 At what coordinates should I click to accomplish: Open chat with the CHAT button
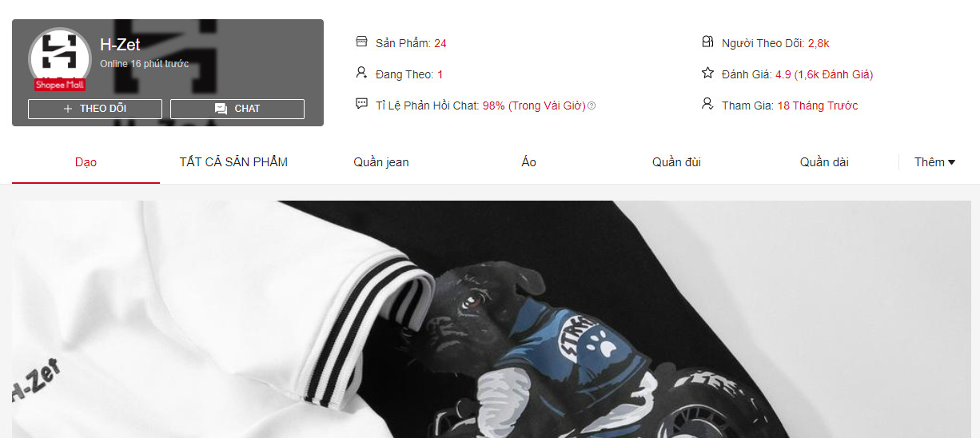pos(237,109)
